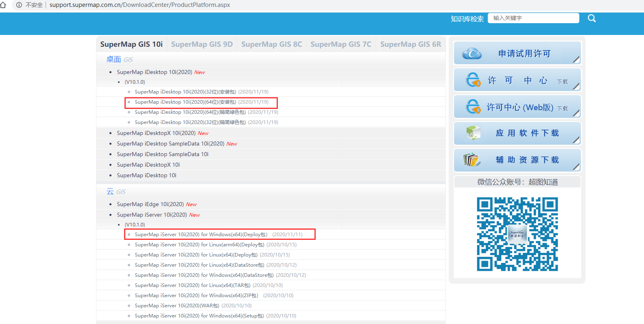Open 许可中心 (Web版) 下载 button
The image size is (644, 324).
[517, 107]
